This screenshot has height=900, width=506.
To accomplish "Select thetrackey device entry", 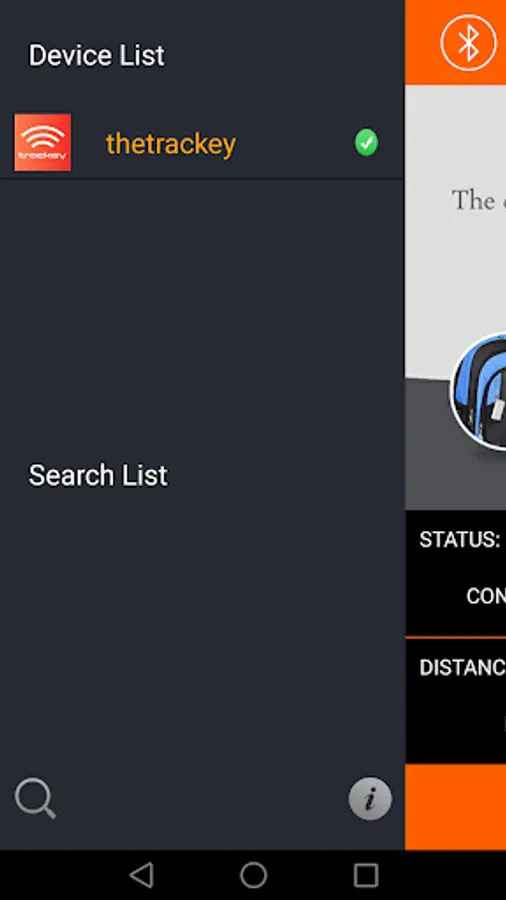I will [x=201, y=143].
